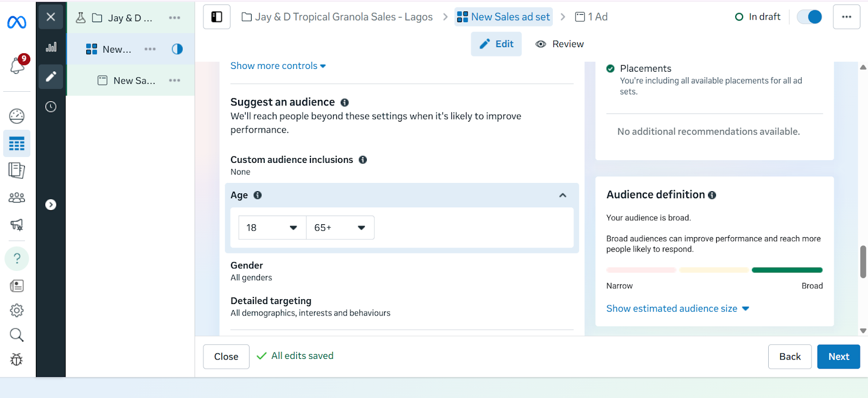Click Custom audience inclusions info icon
This screenshot has height=398, width=868.
tap(363, 160)
